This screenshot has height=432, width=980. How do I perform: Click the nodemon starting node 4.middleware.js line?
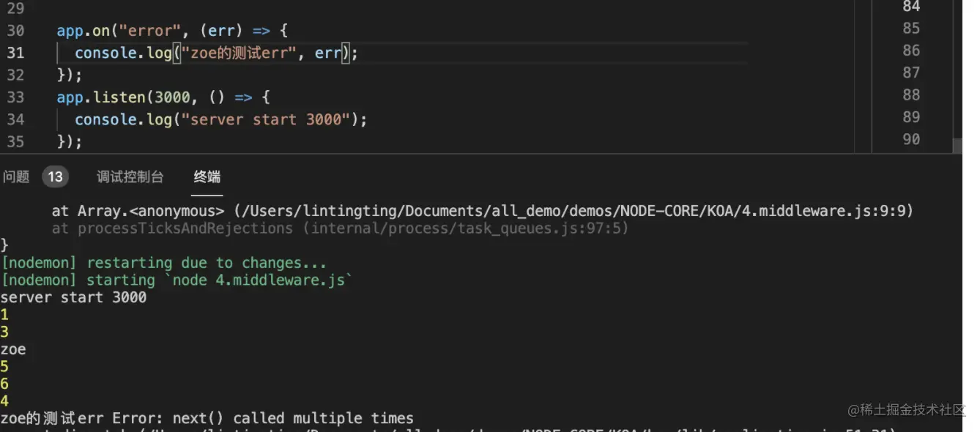pos(177,280)
